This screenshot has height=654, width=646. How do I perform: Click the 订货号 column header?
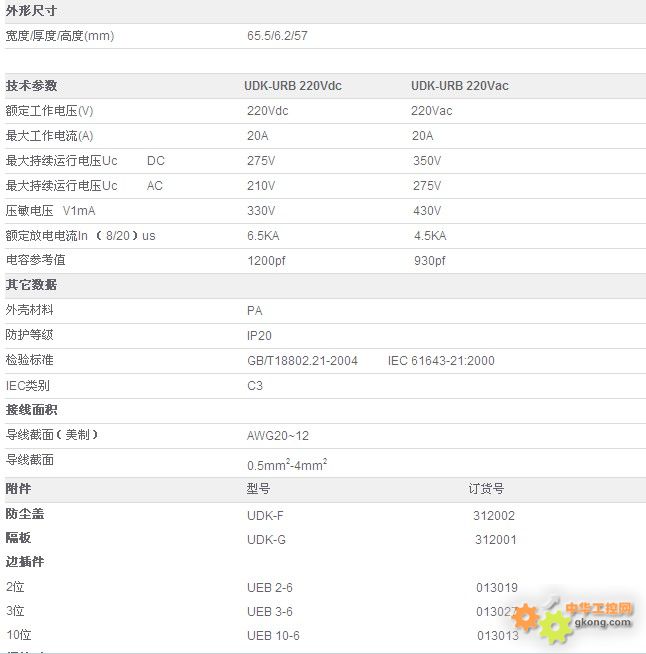[x=486, y=489]
